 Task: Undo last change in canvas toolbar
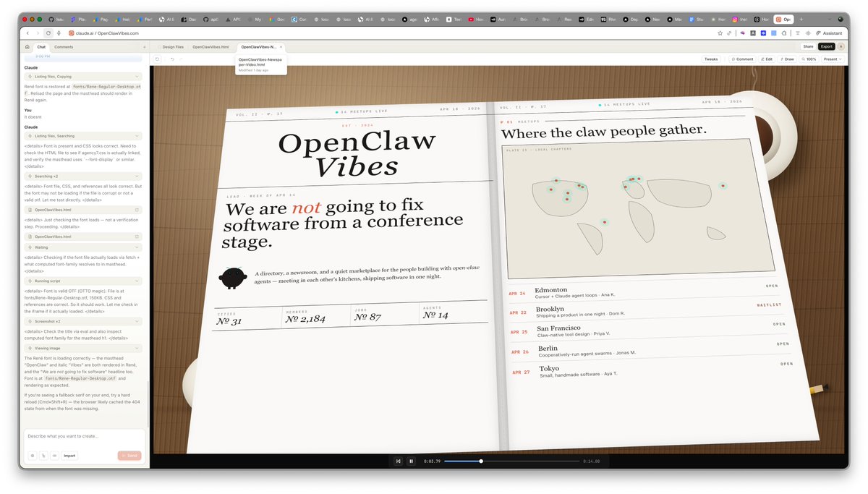coord(171,59)
